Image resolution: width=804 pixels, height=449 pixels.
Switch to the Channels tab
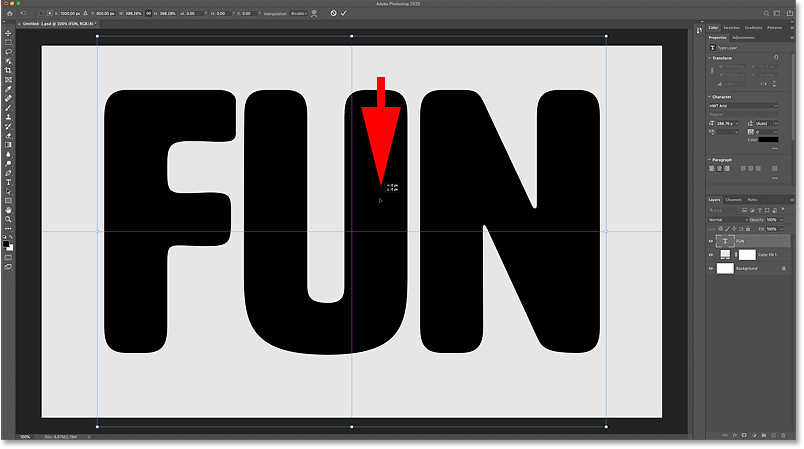coord(733,199)
